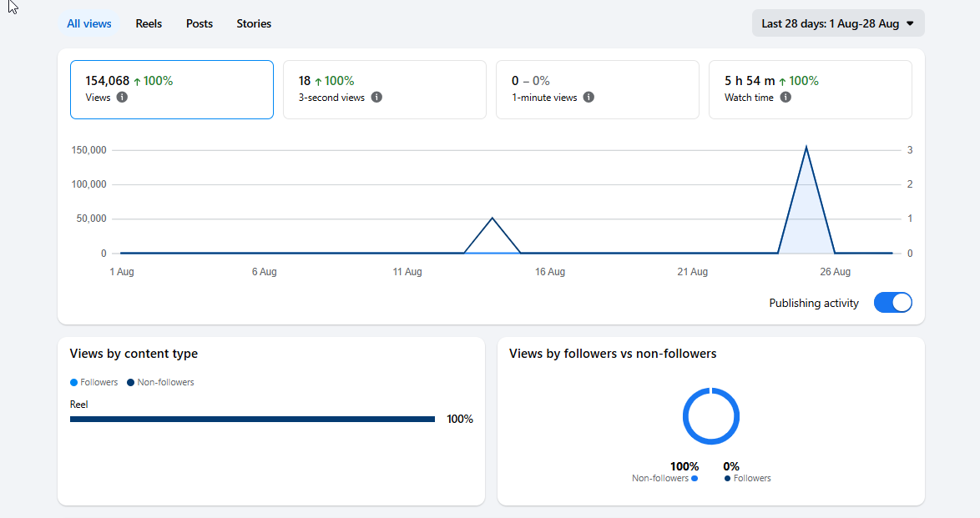Image resolution: width=980 pixels, height=518 pixels.
Task: Open the Stories tab
Action: pos(254,23)
